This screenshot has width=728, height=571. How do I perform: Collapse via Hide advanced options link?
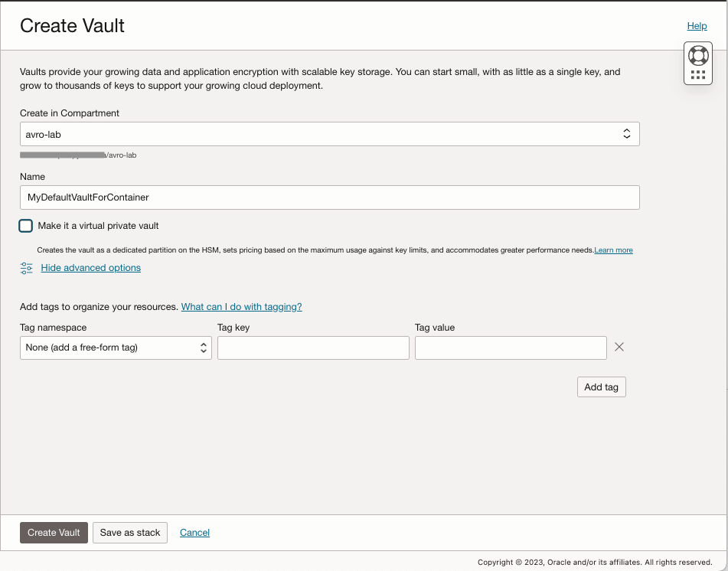pos(90,268)
